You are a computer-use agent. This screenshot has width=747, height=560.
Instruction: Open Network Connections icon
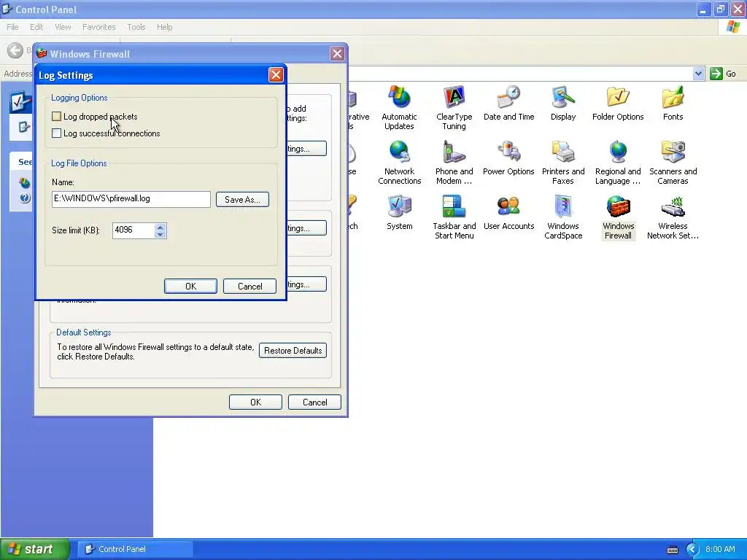click(399, 163)
